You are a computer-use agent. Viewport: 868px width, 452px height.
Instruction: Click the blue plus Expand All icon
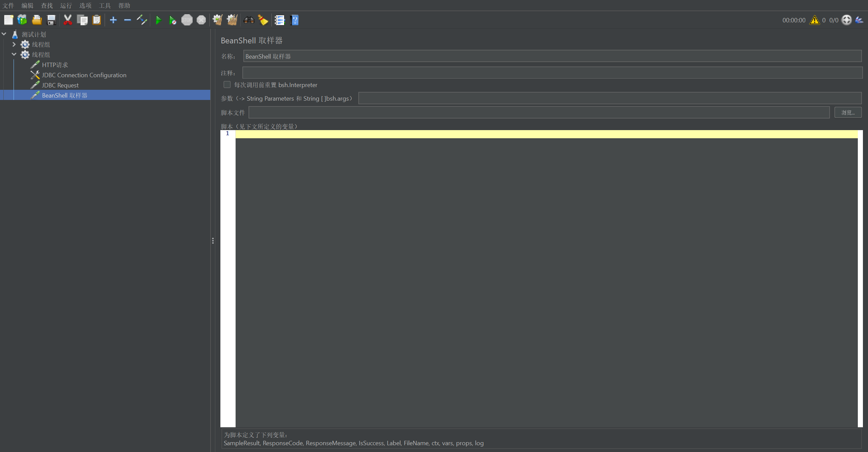pyautogui.click(x=113, y=20)
